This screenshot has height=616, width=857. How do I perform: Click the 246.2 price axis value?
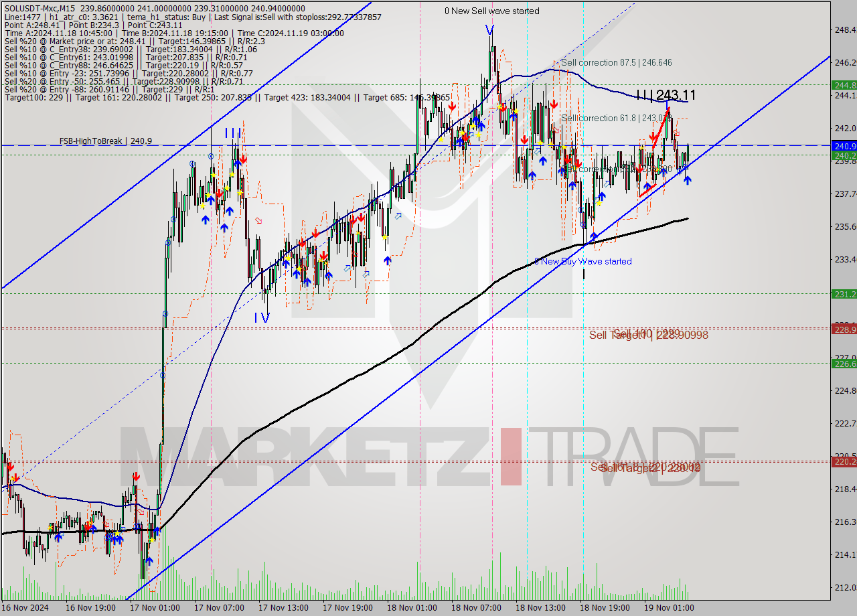click(845, 62)
